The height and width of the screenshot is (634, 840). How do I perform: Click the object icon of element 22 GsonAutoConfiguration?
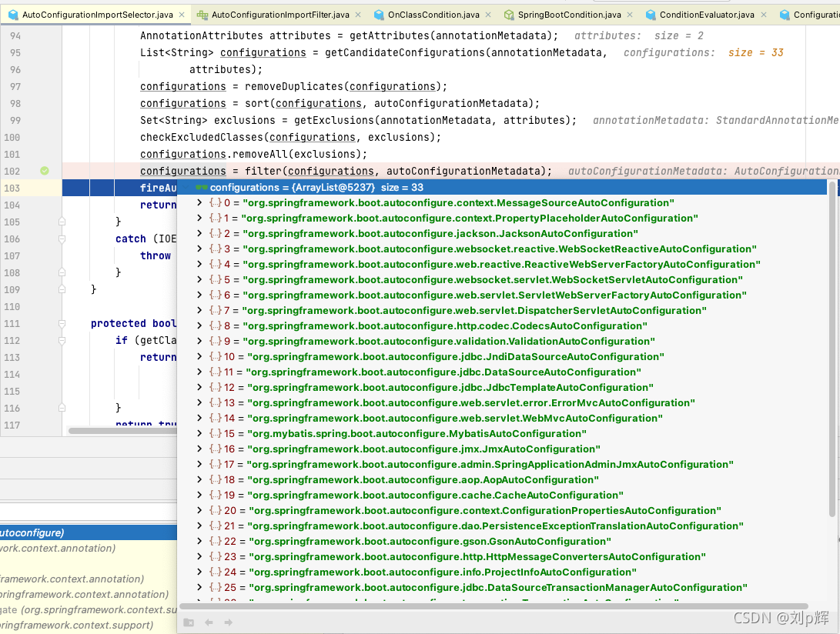[216, 541]
